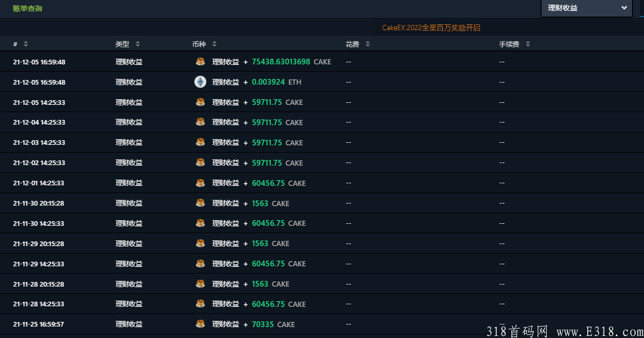
Task: Open the 理财收益 filter dropdown
Action: click(x=587, y=8)
